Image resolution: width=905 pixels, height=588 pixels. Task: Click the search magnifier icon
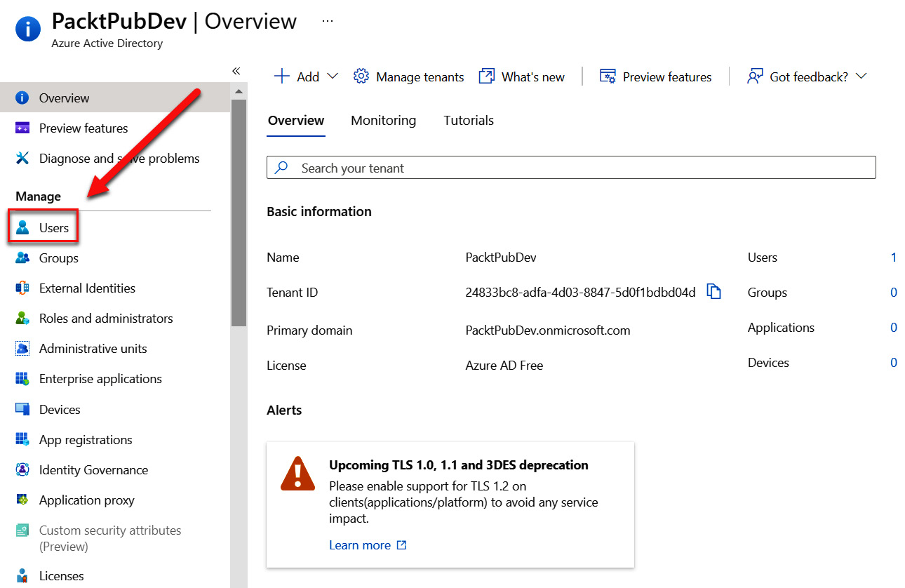coord(281,168)
